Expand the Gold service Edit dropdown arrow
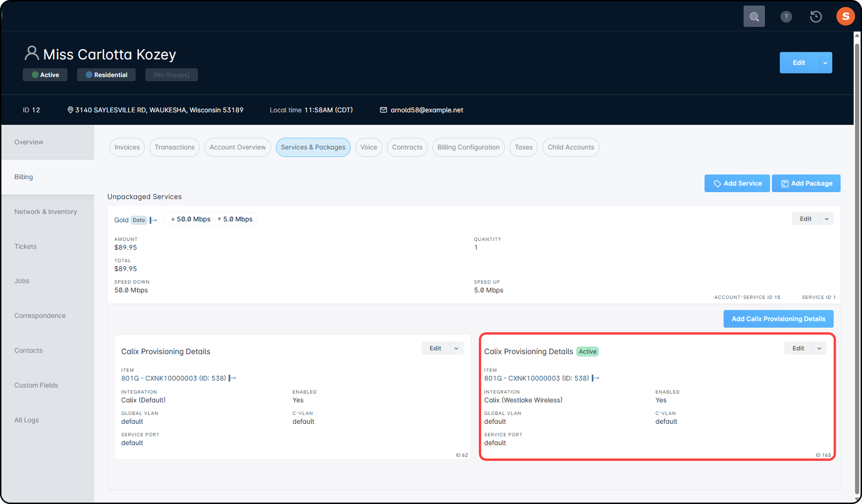 click(827, 219)
